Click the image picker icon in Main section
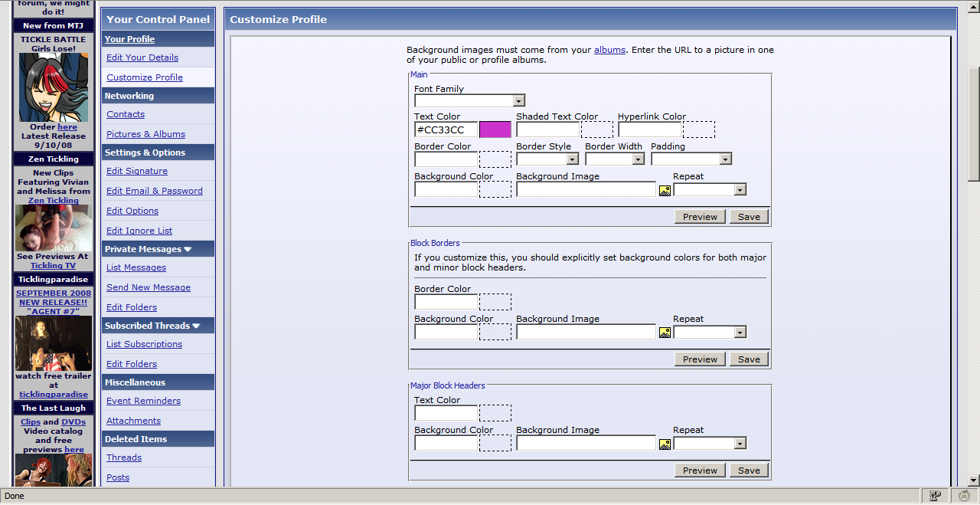The width and height of the screenshot is (980, 505). point(665,190)
